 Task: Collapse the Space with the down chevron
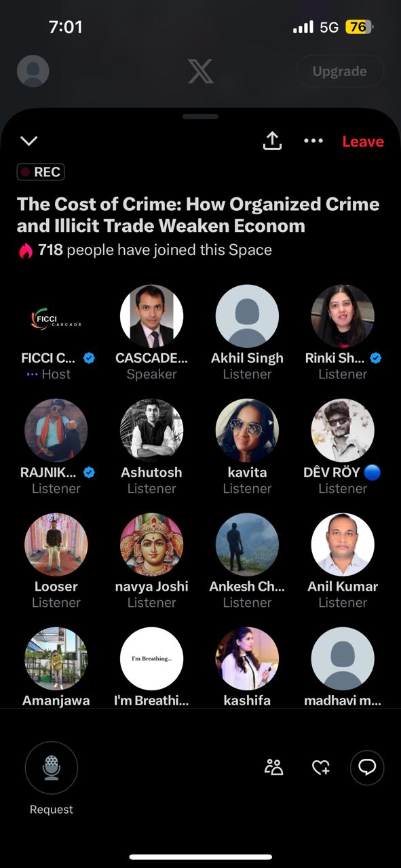[x=29, y=141]
